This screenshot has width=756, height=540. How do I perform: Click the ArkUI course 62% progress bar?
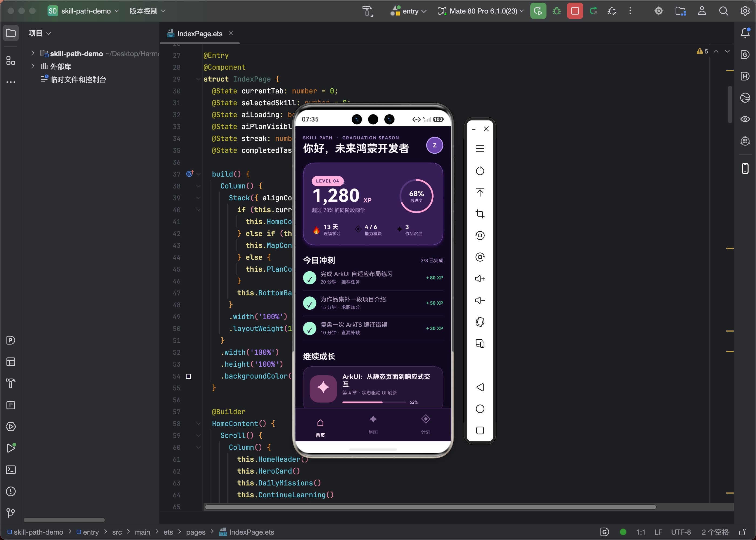click(374, 402)
